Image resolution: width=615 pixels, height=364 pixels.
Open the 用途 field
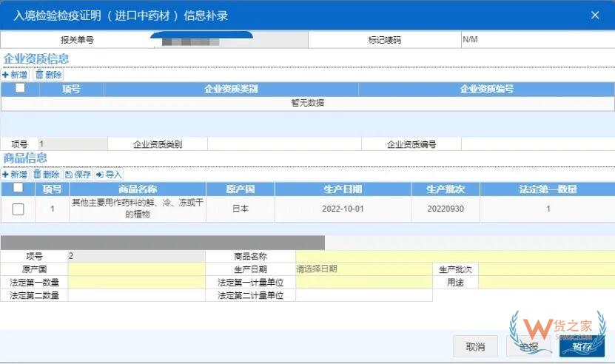tap(547, 282)
